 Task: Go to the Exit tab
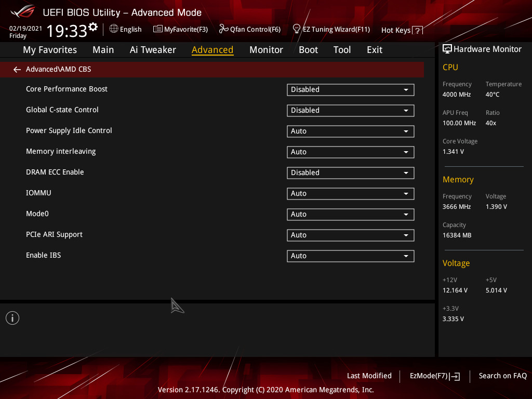(x=375, y=50)
